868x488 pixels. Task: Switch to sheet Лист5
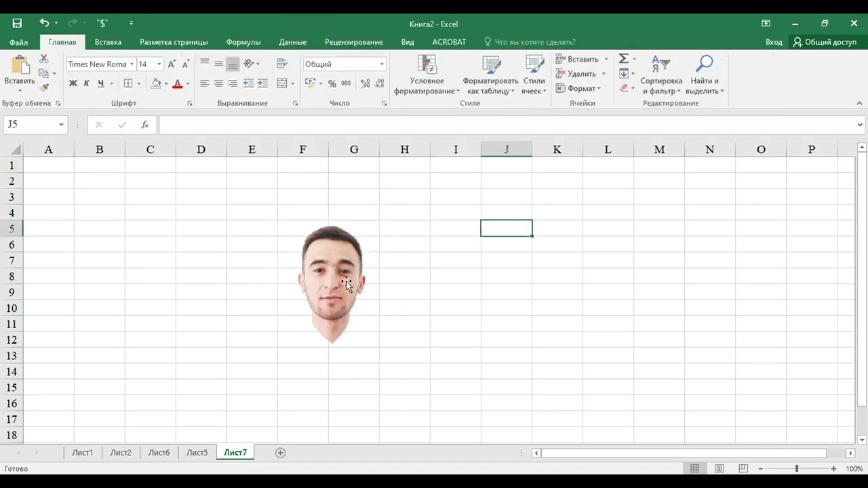pyautogui.click(x=197, y=453)
